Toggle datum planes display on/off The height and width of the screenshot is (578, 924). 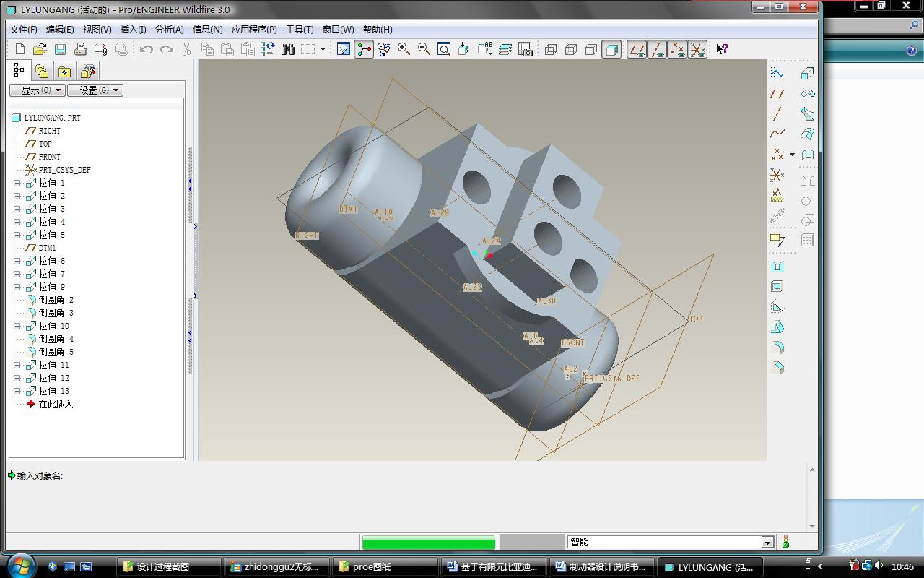coord(636,49)
